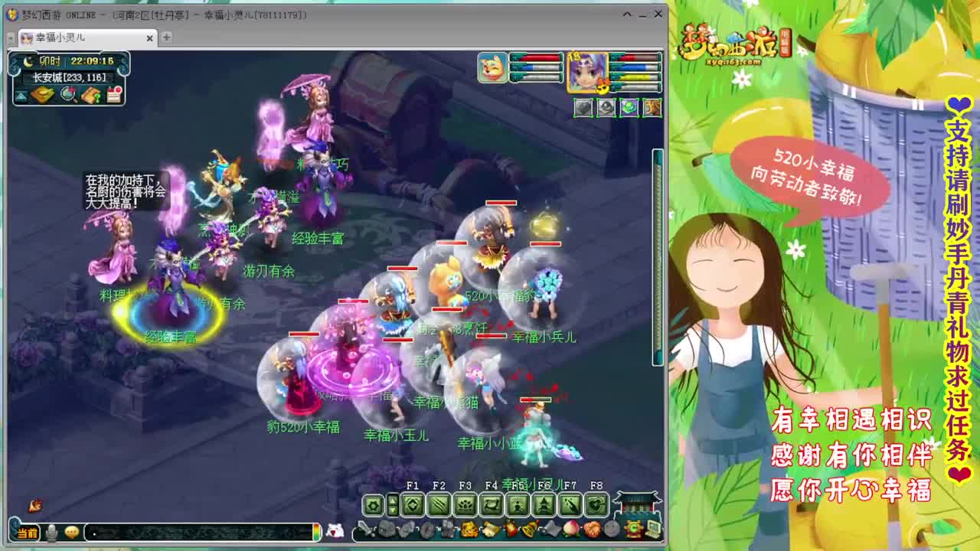Click the golden bell icon in bottom menu

pyautogui.click(x=530, y=530)
